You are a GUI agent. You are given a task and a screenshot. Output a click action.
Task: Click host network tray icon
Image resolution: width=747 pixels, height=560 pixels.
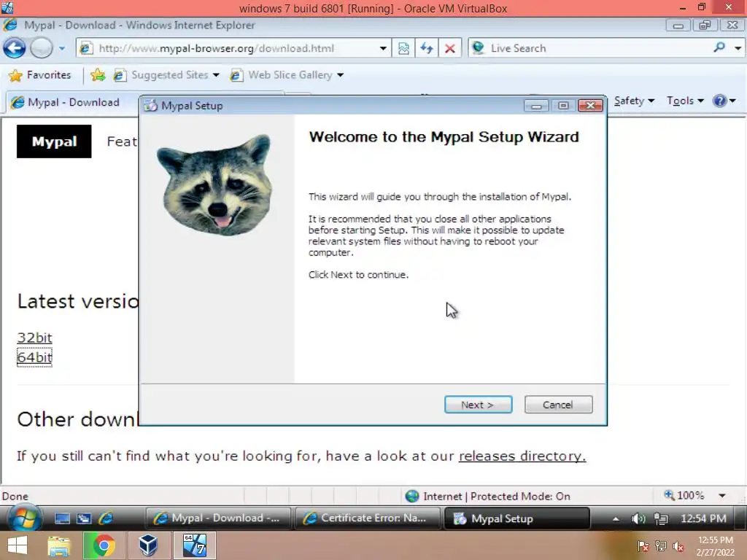click(x=661, y=546)
